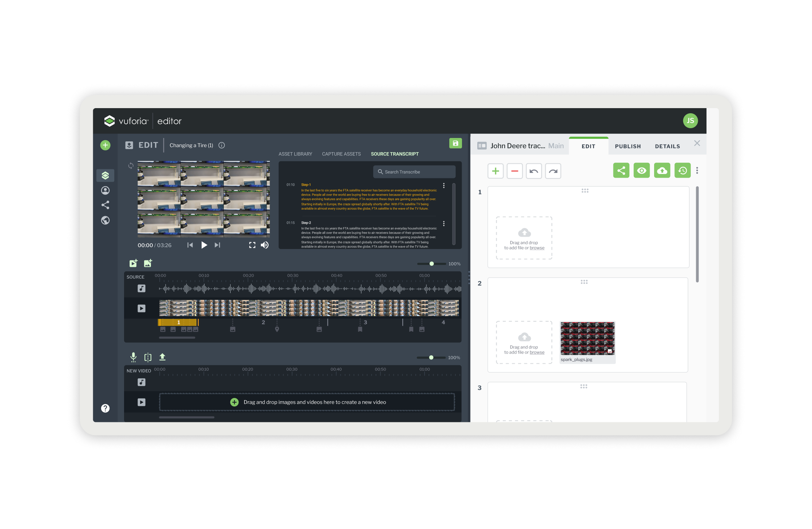
Task: Toggle preview with the eye icon
Action: tap(641, 171)
